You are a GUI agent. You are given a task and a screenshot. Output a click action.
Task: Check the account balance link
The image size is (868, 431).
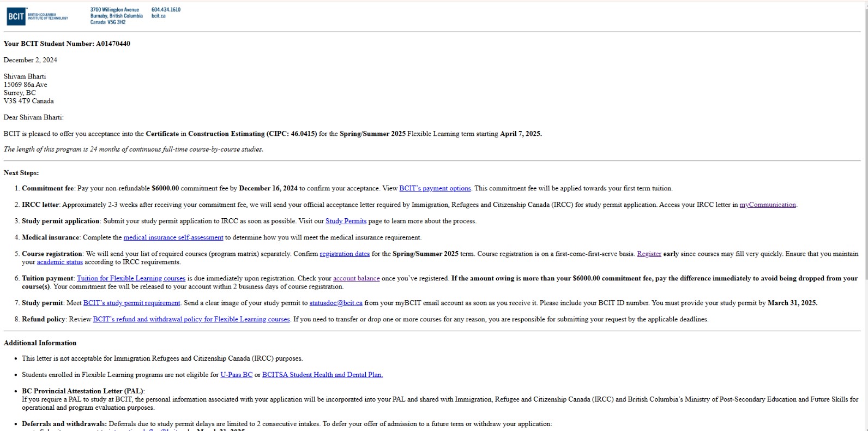pyautogui.click(x=356, y=278)
